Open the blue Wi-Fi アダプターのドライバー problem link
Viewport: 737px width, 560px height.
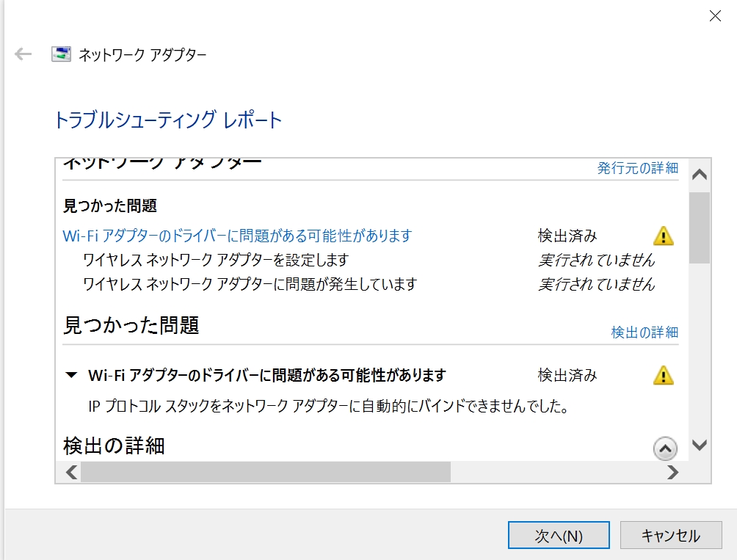[238, 236]
